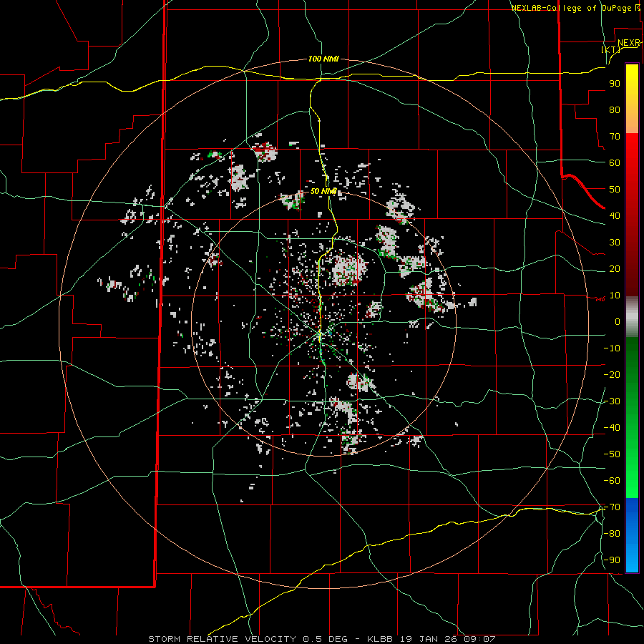Screen dimensions: 644x644
Task: Click the -50 value on velocity scale
Action: coord(612,454)
